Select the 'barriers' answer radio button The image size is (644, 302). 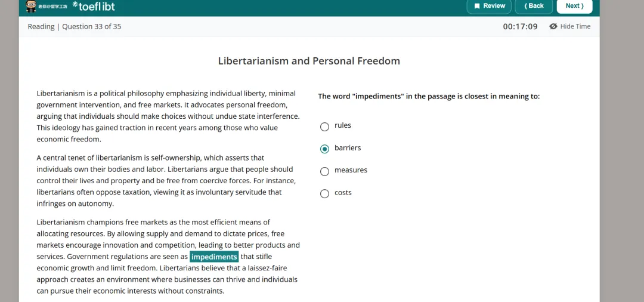pyautogui.click(x=324, y=149)
